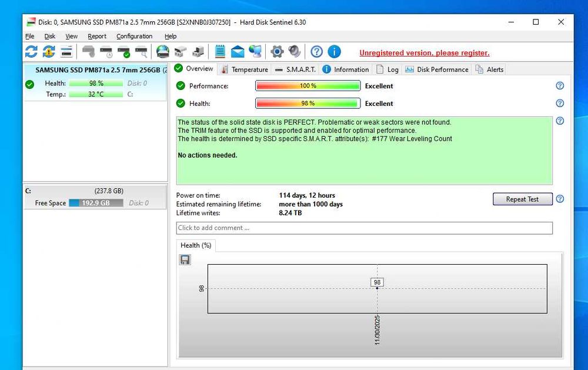Open the Configuration menu
The height and width of the screenshot is (370, 588).
click(134, 36)
